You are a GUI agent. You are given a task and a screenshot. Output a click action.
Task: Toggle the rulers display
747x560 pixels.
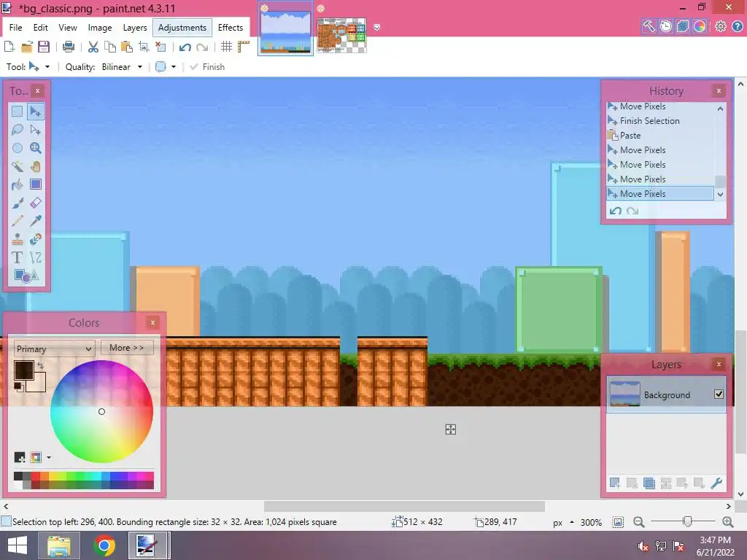pyautogui.click(x=244, y=47)
